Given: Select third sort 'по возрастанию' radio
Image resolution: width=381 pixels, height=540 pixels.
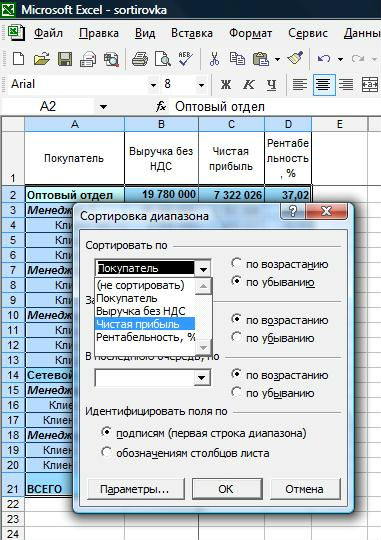Looking at the screenshot, I should tap(236, 374).
